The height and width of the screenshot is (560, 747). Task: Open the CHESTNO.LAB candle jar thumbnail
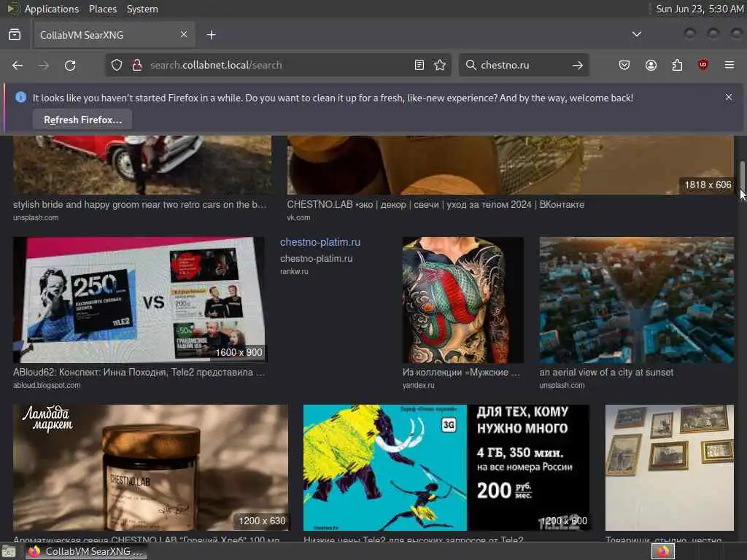(x=150, y=467)
